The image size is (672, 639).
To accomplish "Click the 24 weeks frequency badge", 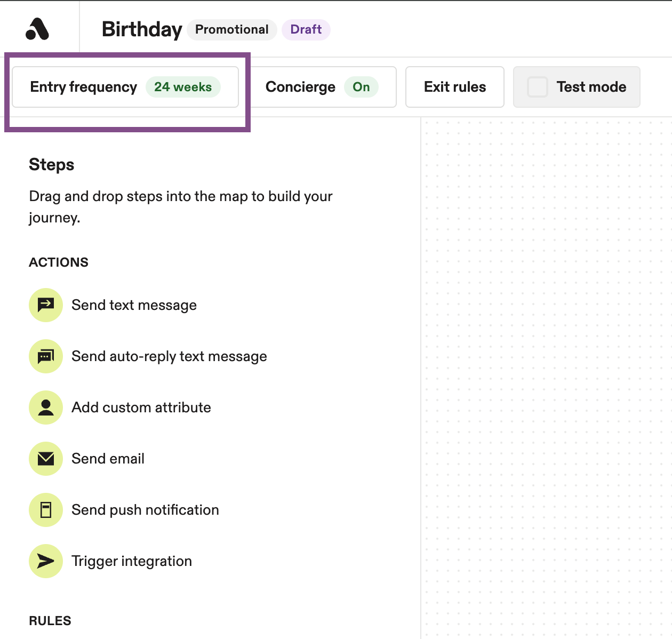I will coord(183,87).
